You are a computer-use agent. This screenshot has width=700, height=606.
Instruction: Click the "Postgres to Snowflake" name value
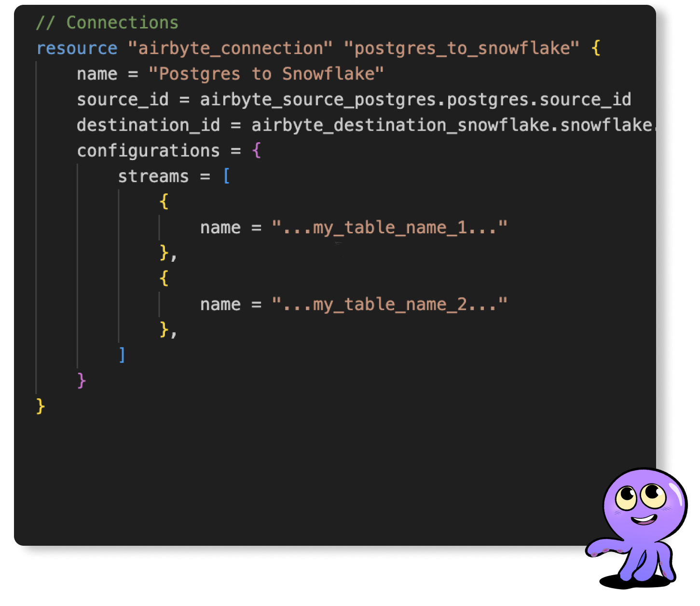266,74
